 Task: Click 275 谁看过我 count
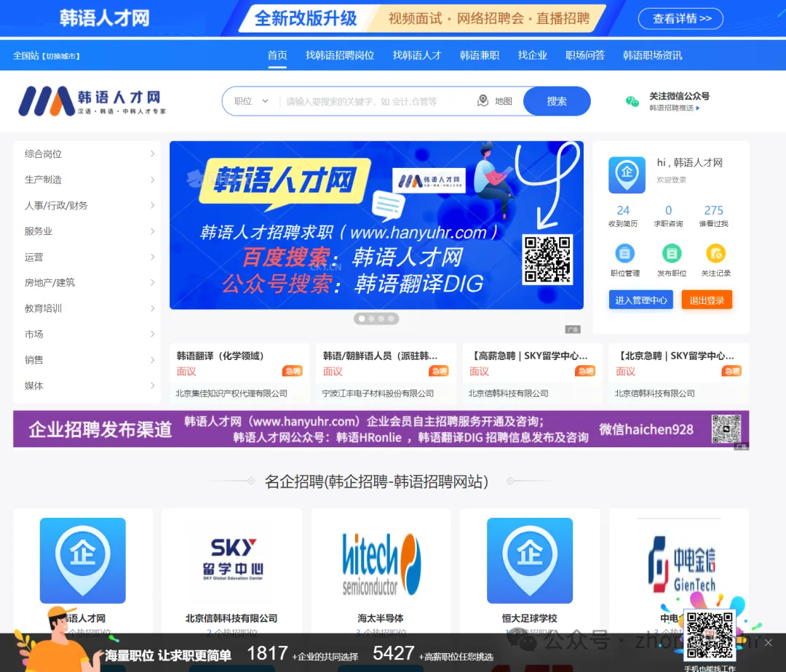pos(713,215)
